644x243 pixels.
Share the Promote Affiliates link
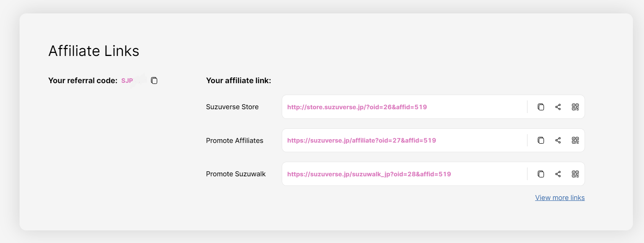[558, 140]
